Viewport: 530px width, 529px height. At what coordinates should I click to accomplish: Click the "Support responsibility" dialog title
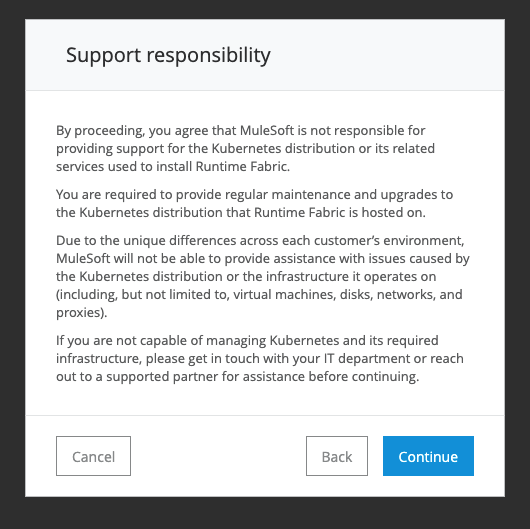(168, 55)
